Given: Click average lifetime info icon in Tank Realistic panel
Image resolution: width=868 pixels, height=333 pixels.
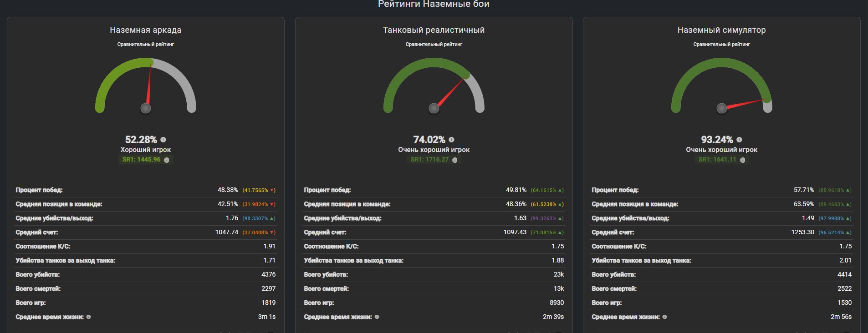Looking at the screenshot, I should point(377,317).
